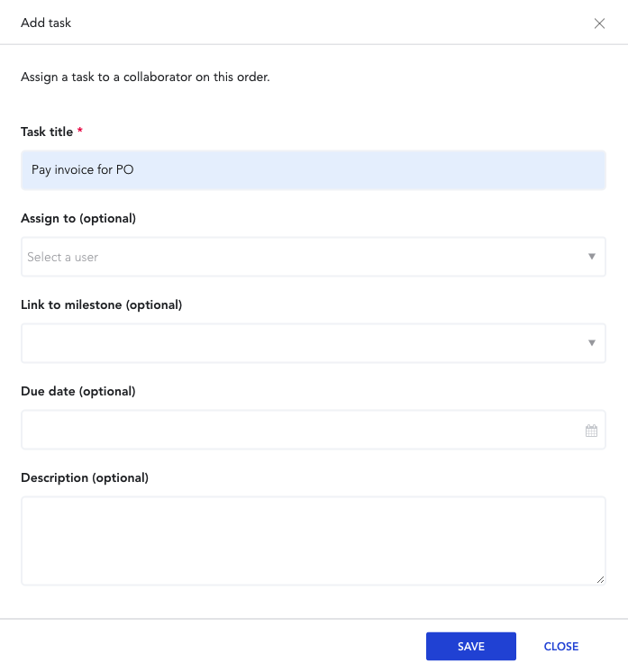Open the 'Select a user' combo box
Screen dimensions: 628x672
(x=314, y=257)
